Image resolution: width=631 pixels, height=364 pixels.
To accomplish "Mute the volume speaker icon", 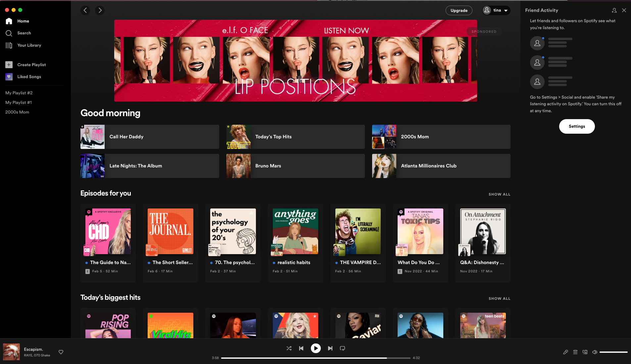I will 595,352.
